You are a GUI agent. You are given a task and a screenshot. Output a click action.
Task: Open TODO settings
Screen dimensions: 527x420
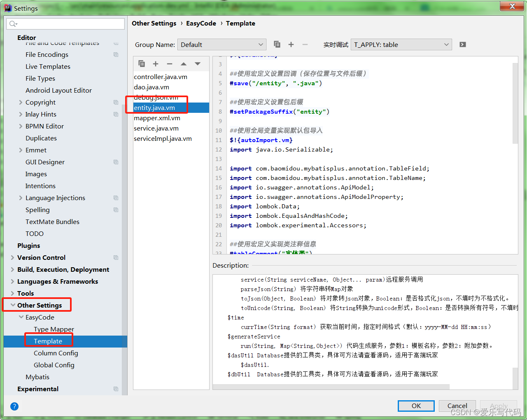tap(35, 233)
